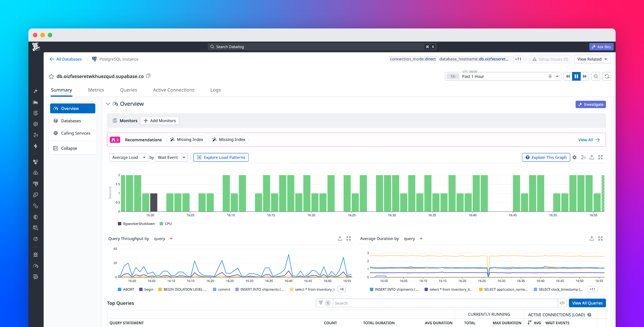The width and height of the screenshot is (644, 327).
Task: Export the Query Throughput graph
Action: pyautogui.click(x=340, y=239)
